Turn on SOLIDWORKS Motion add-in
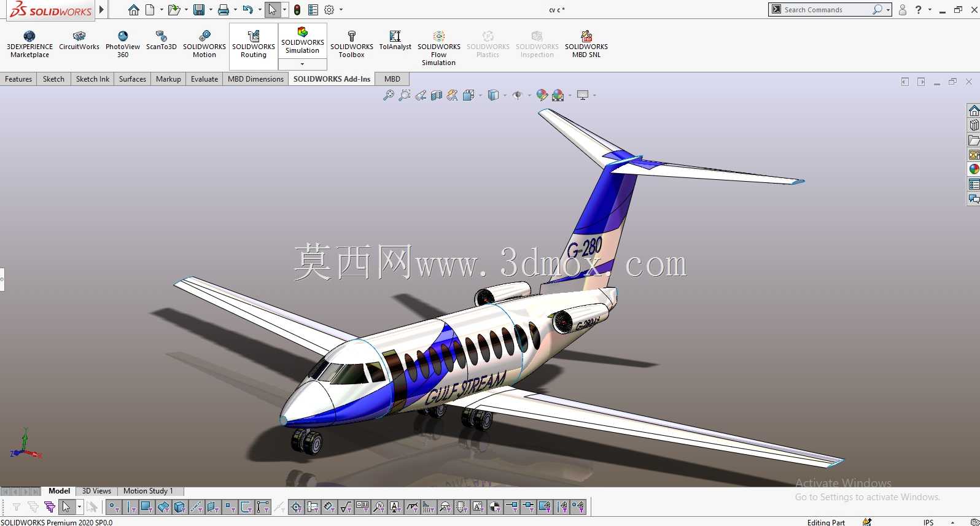Viewport: 980px width, 526px height. click(204, 44)
